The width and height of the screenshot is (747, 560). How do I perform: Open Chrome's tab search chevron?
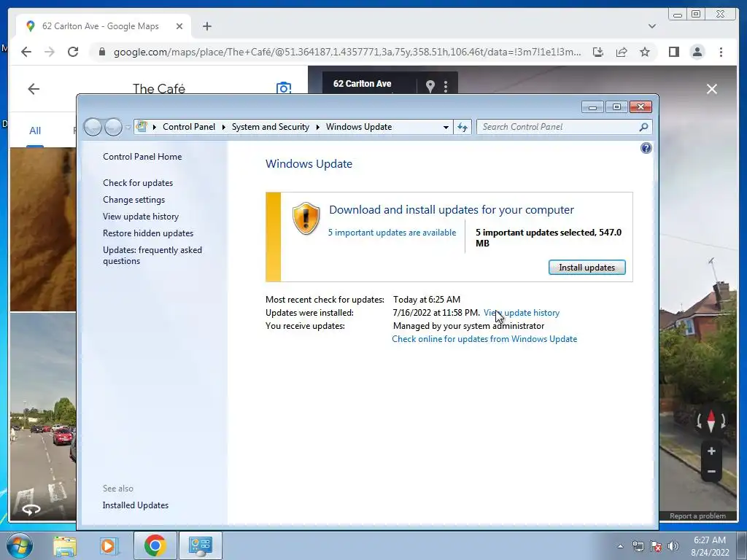click(652, 26)
